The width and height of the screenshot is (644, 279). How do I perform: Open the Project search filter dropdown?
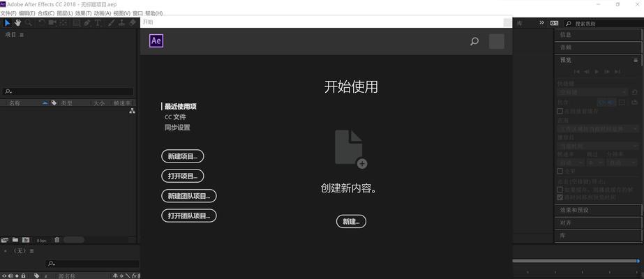8,91
